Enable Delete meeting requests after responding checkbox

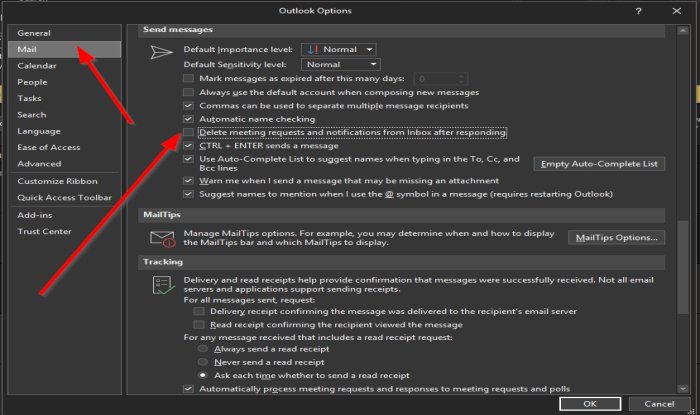[188, 133]
